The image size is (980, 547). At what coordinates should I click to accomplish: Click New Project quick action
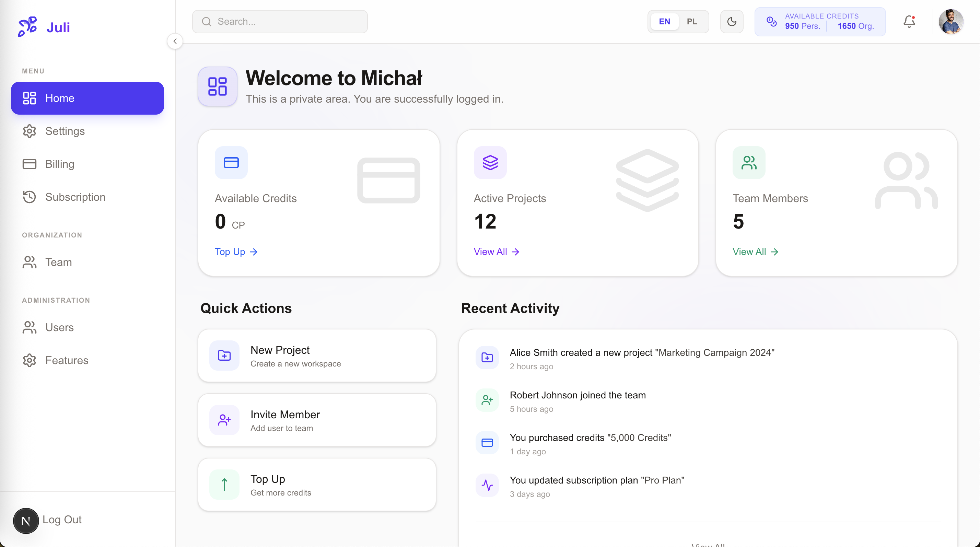317,355
